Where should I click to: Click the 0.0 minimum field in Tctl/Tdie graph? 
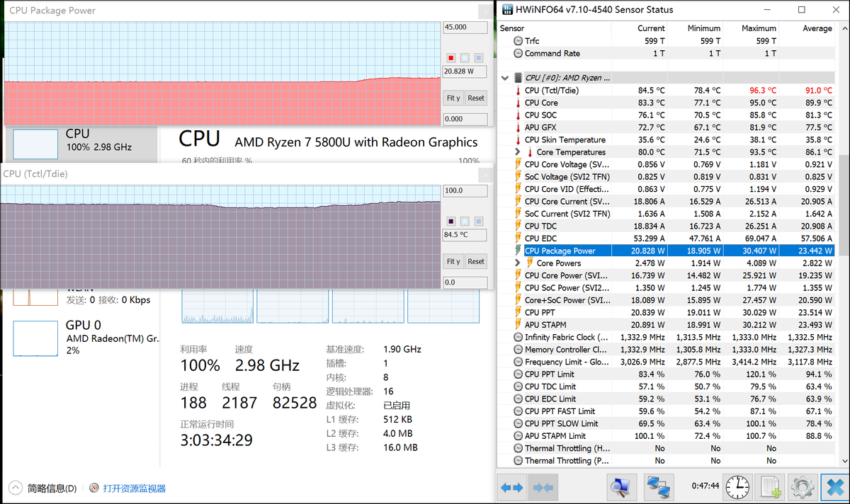(465, 282)
